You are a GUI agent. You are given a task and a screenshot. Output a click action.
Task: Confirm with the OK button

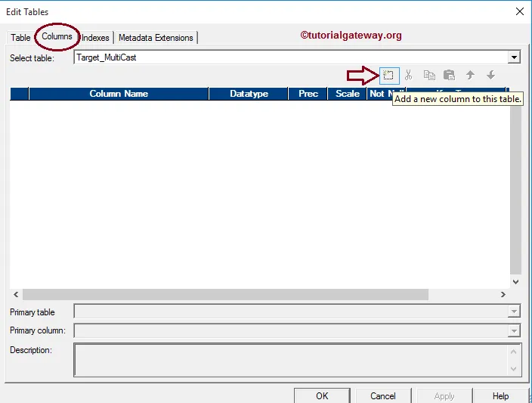tap(322, 396)
